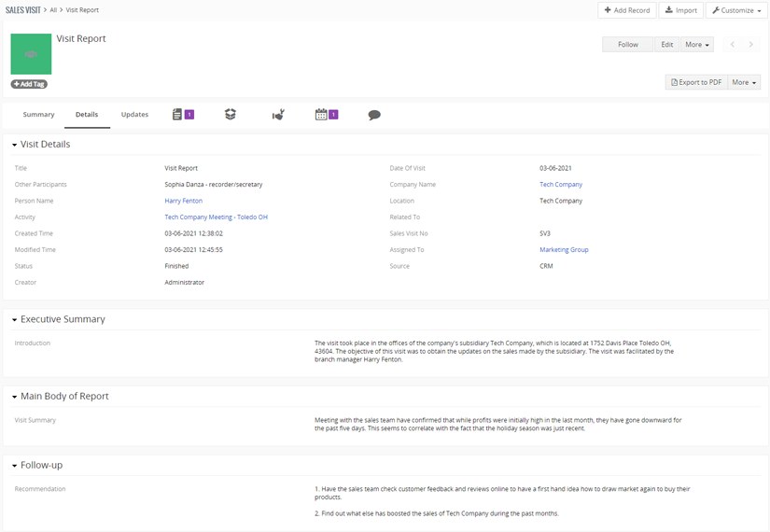Open the hand-wrench services tab icon
Viewport: 770px width, 532px height.
[278, 115]
